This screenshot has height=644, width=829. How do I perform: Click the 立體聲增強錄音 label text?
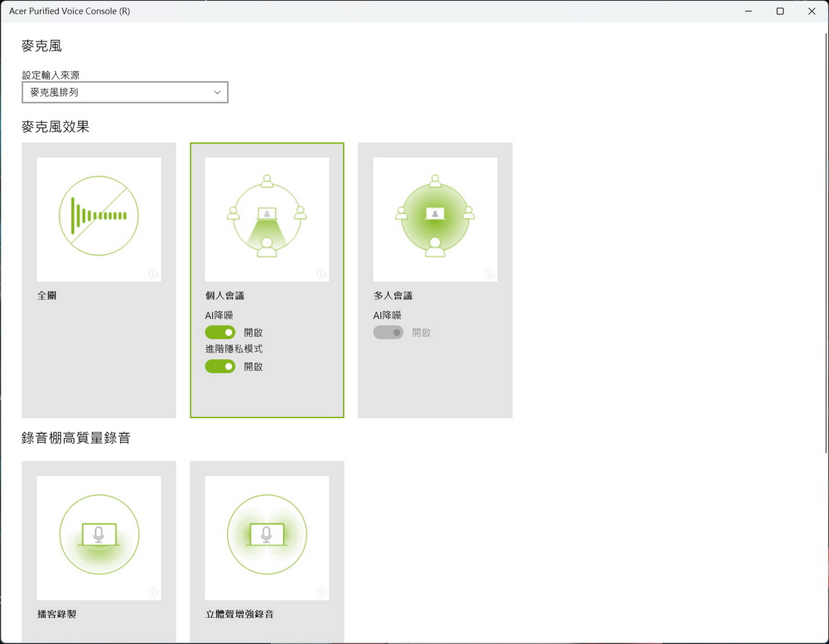coord(240,614)
